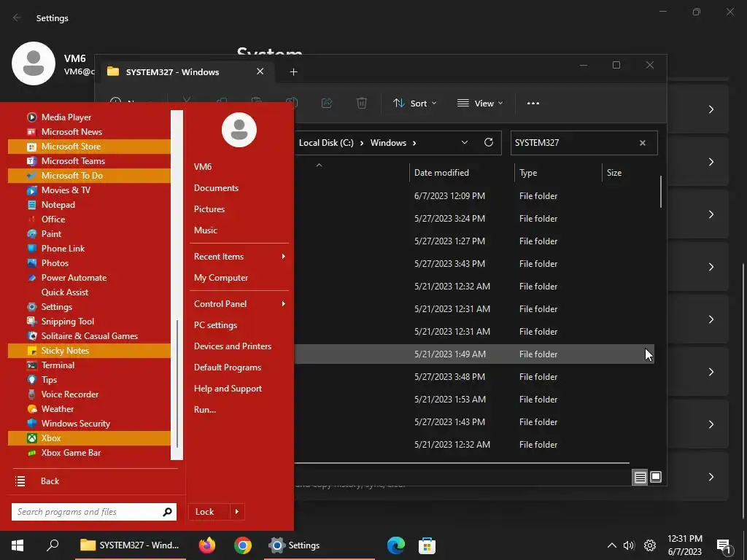Open Google Chrome from the taskbar

coord(242,545)
